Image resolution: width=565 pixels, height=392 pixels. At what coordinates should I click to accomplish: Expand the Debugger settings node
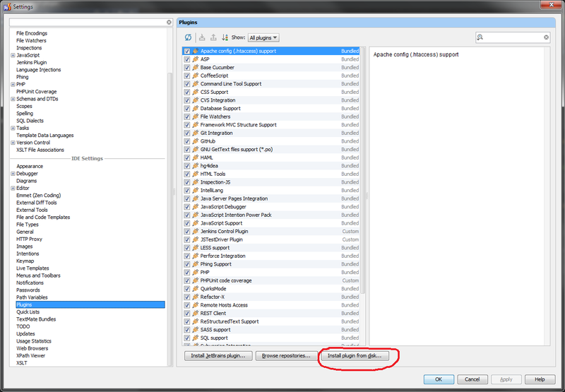(x=13, y=174)
